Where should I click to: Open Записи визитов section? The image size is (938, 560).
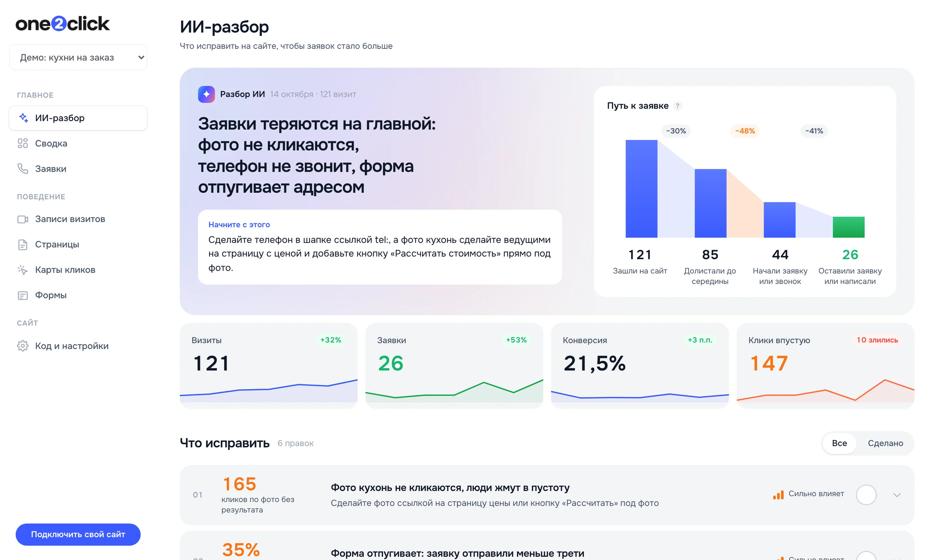pyautogui.click(x=78, y=219)
